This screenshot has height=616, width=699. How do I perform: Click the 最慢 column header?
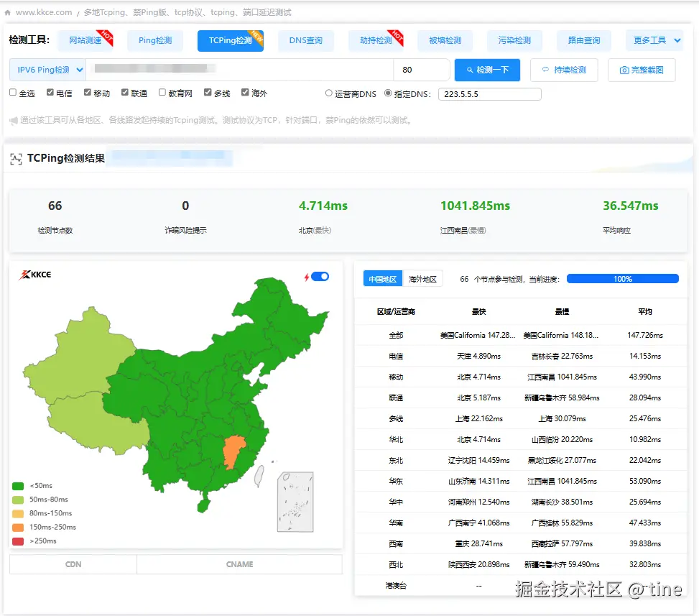coord(562,312)
